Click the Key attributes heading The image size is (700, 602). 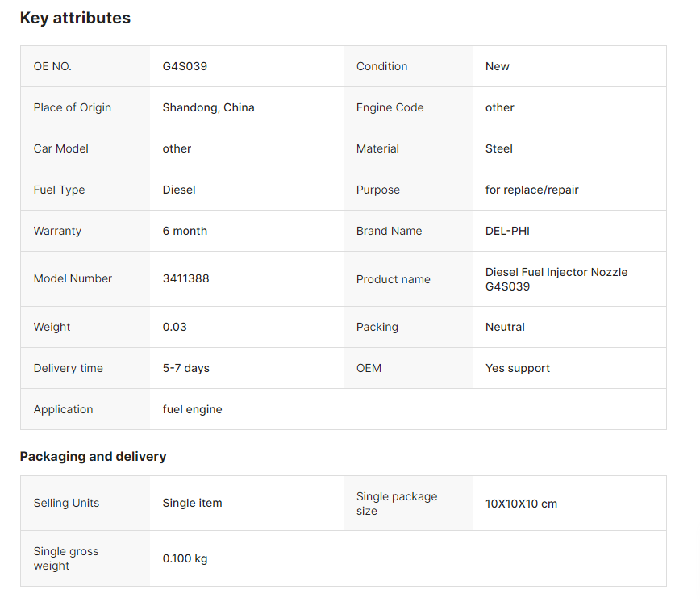pyautogui.click(x=75, y=19)
